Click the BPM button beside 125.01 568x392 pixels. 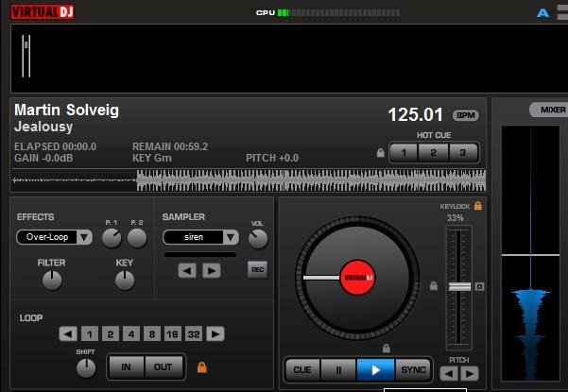point(465,115)
